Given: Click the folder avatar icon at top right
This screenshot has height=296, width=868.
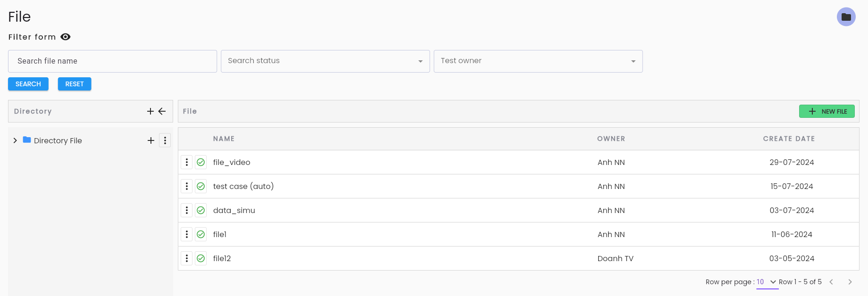Looking at the screenshot, I should 846,17.
